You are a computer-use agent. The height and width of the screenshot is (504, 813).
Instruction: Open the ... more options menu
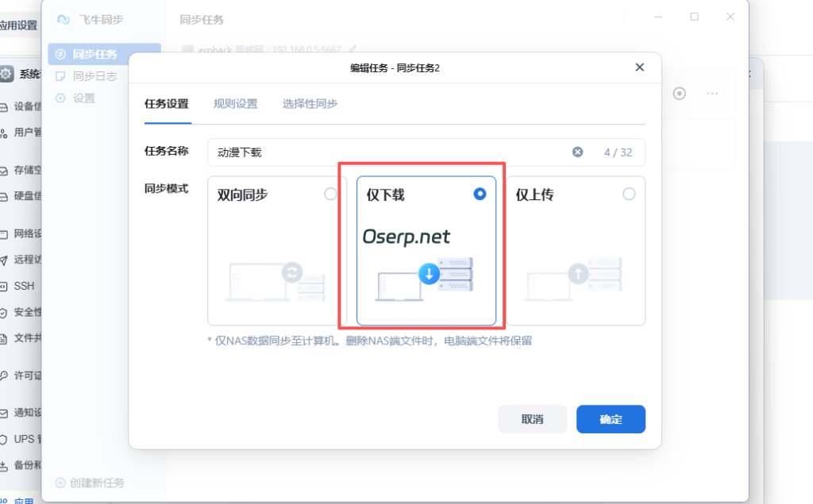point(712,93)
